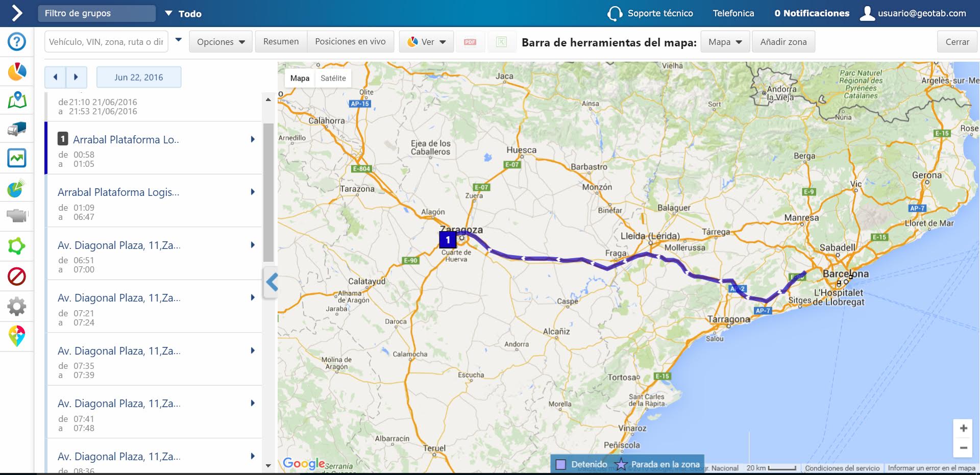Open the Engine and maintenance icon
980x475 pixels.
(x=17, y=216)
